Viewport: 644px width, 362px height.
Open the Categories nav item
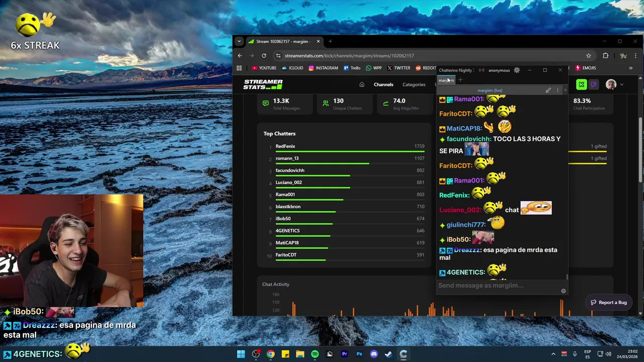tap(414, 84)
